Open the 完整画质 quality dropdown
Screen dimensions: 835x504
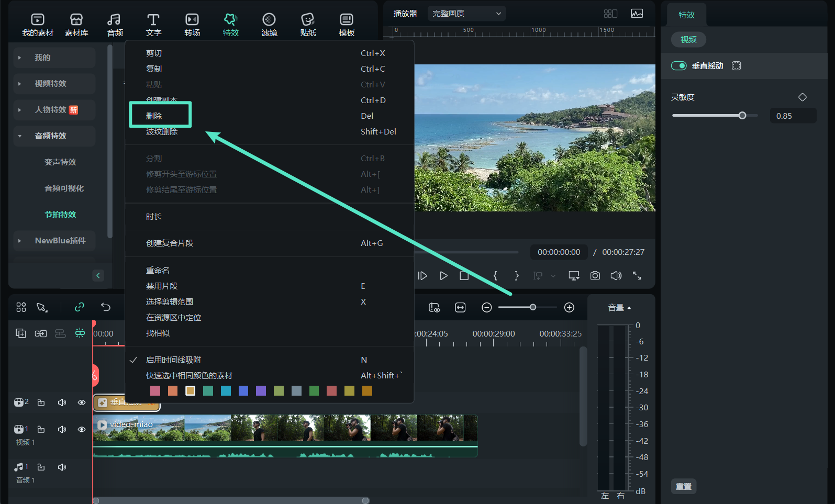(466, 14)
